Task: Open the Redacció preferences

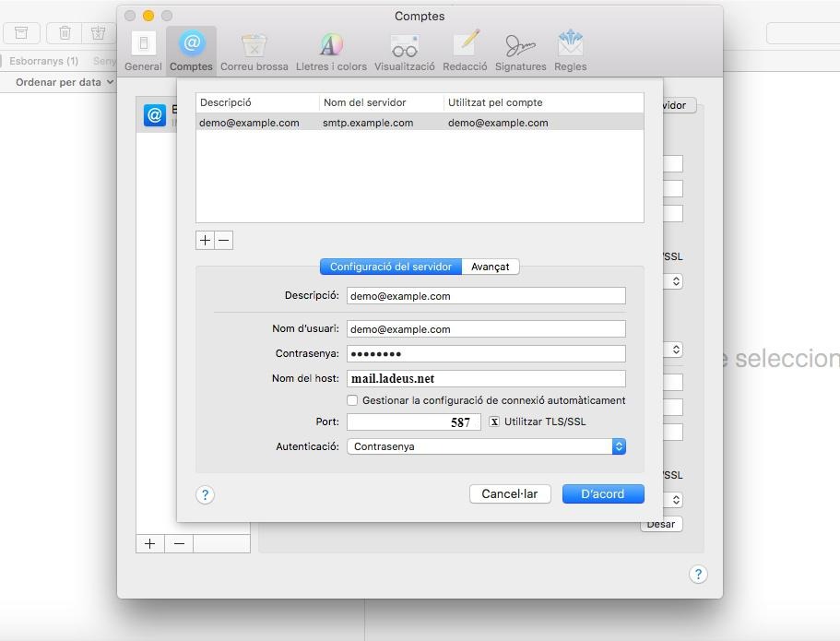Action: (x=465, y=51)
